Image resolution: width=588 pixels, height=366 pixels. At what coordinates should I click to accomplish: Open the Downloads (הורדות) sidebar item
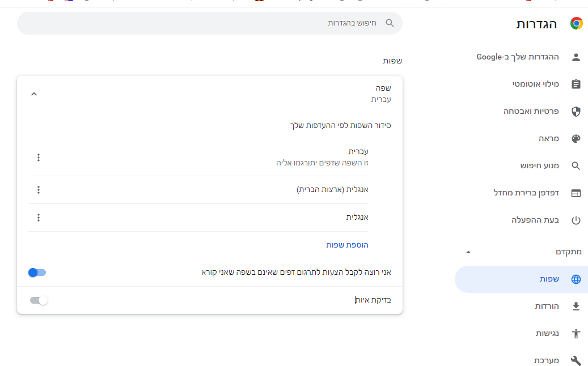547,307
